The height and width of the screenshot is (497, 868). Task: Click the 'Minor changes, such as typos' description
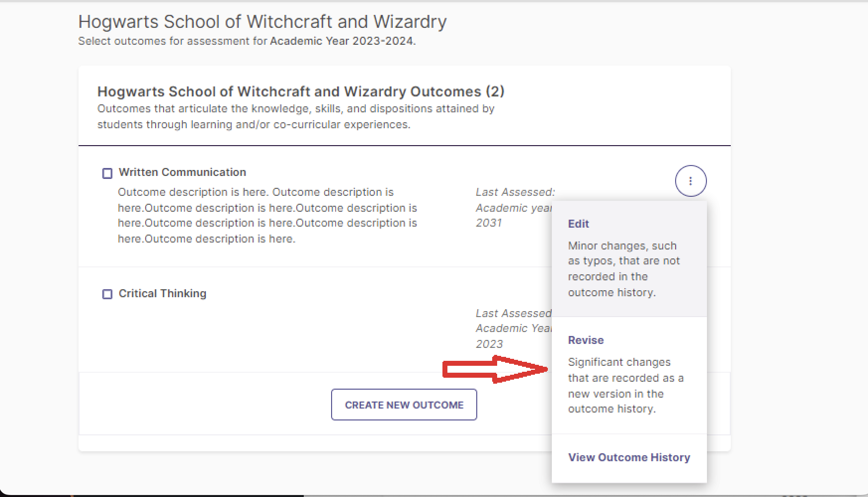pyautogui.click(x=624, y=269)
